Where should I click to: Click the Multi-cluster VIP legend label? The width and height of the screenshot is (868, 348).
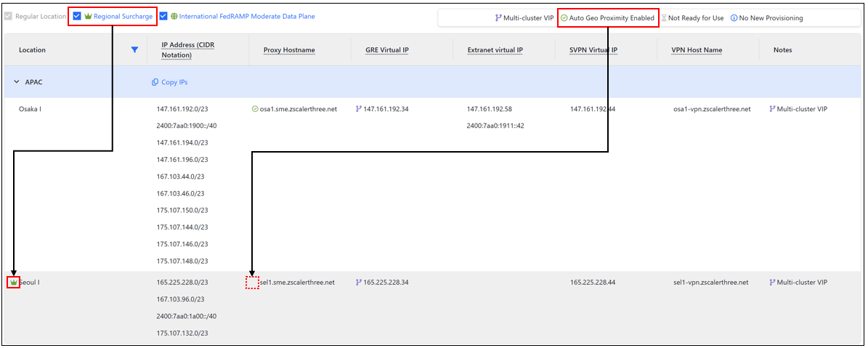coord(528,18)
